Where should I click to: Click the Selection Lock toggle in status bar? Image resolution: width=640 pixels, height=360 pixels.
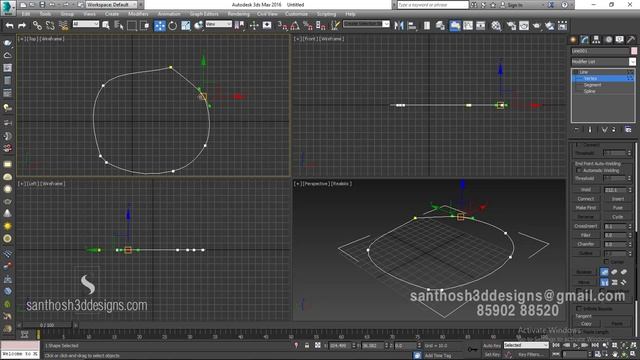(307, 346)
